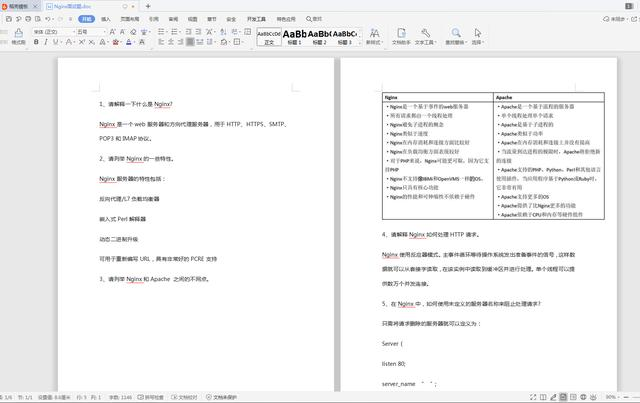Toggle subscript X₂ formatting
This screenshot has height=403, width=640.
(91, 42)
